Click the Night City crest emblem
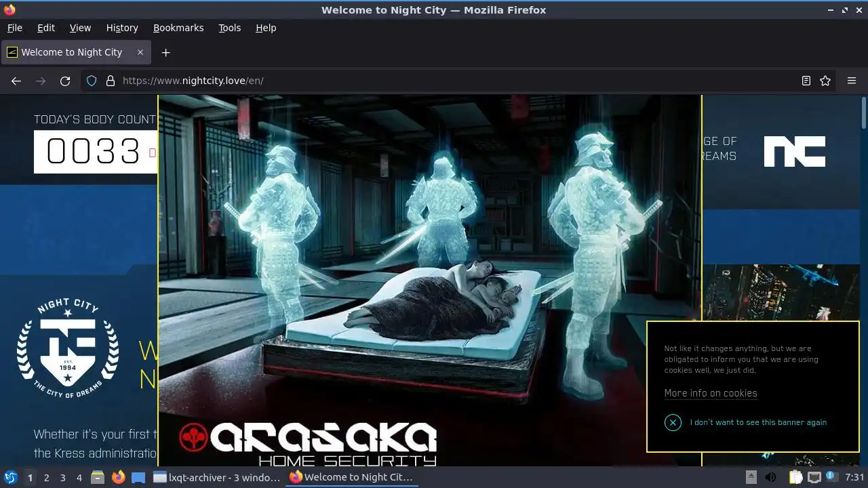The height and width of the screenshot is (488, 868). click(68, 348)
